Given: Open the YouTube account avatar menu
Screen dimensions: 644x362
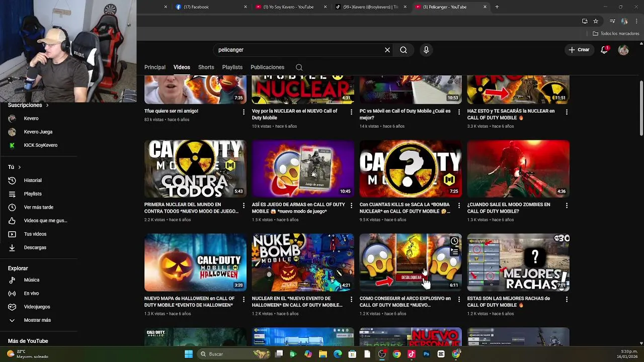Looking at the screenshot, I should (623, 50).
